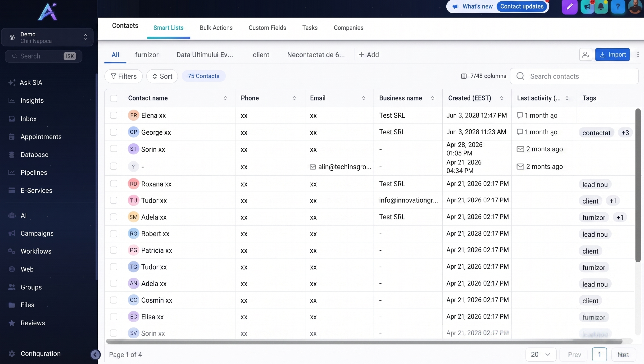Add a new smart list

(x=369, y=55)
